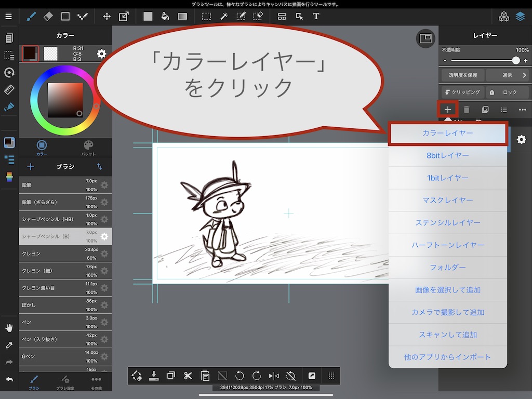Open the layer more options ellipsis

tap(522, 110)
